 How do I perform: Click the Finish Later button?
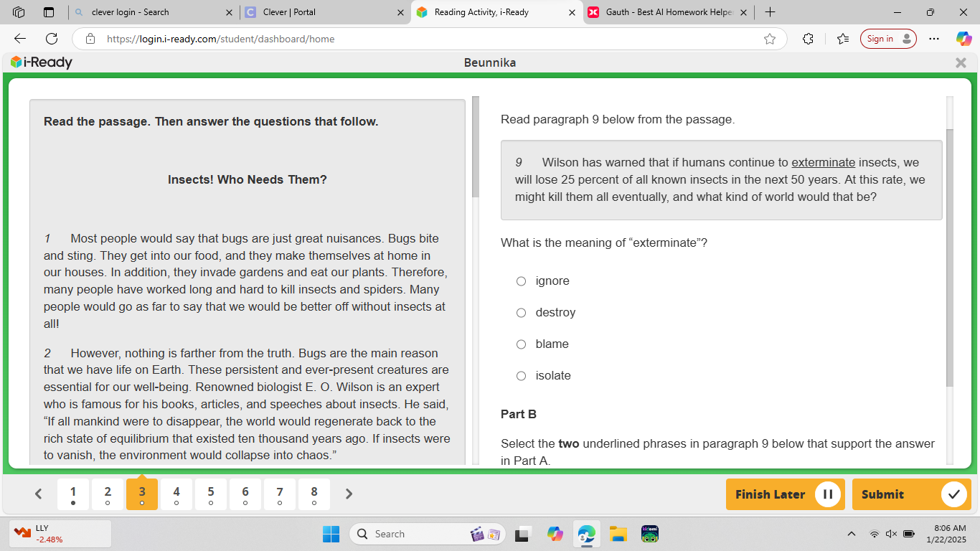(x=785, y=494)
